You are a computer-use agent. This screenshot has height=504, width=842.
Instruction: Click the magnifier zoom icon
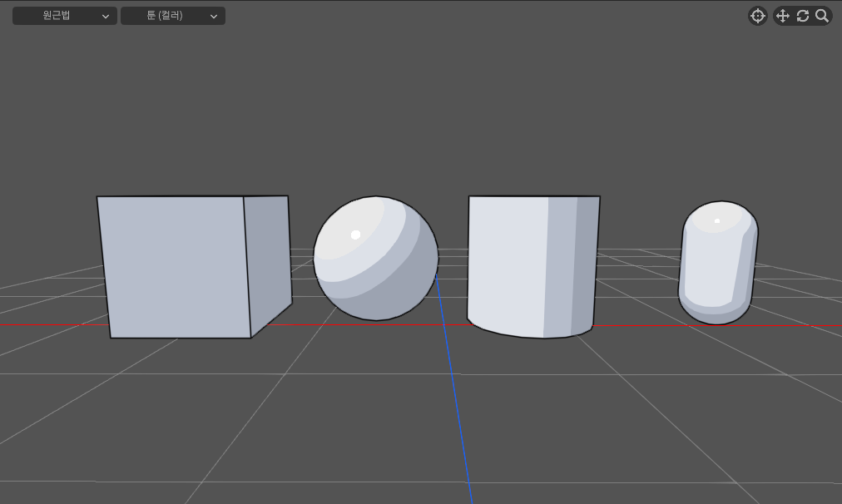click(822, 16)
